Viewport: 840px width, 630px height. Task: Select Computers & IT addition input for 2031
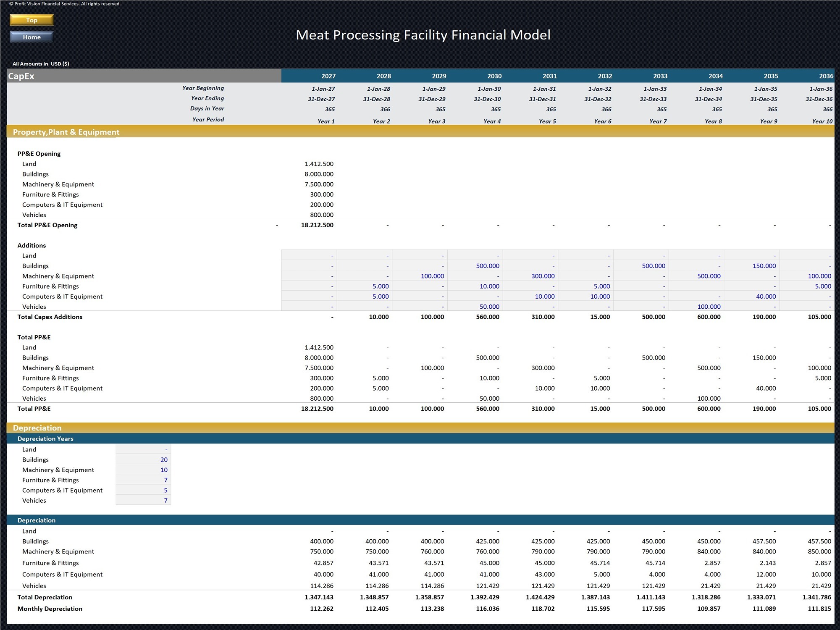point(530,297)
